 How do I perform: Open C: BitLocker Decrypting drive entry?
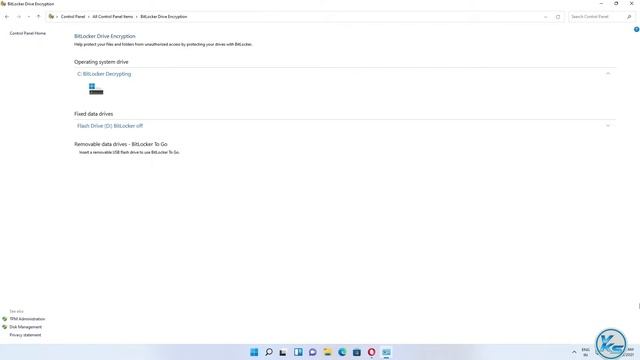tap(104, 74)
